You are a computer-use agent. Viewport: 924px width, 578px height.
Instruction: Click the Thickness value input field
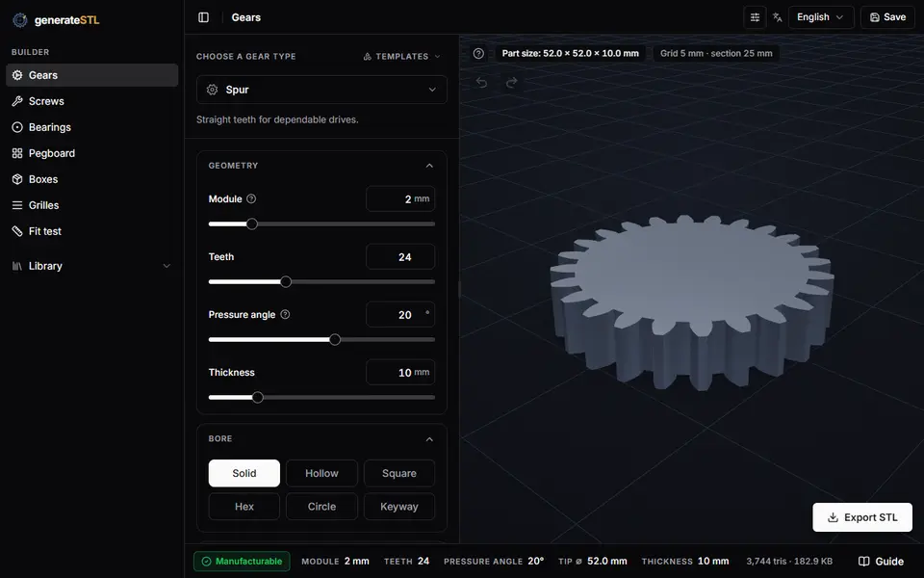coord(400,372)
